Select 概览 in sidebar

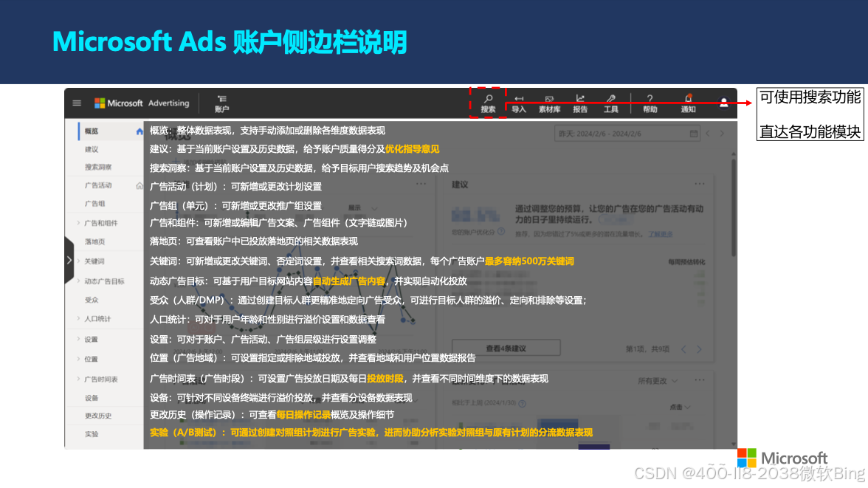point(92,131)
